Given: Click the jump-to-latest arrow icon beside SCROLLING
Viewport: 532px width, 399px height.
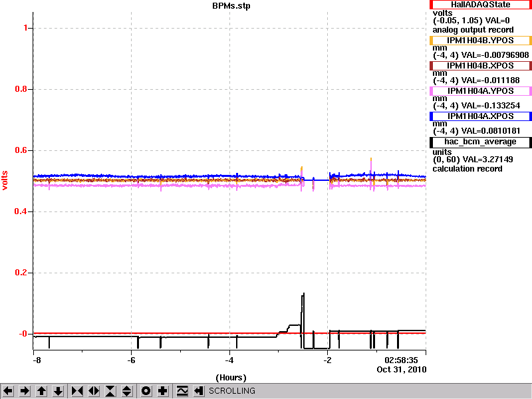Looking at the screenshot, I should pos(198,391).
